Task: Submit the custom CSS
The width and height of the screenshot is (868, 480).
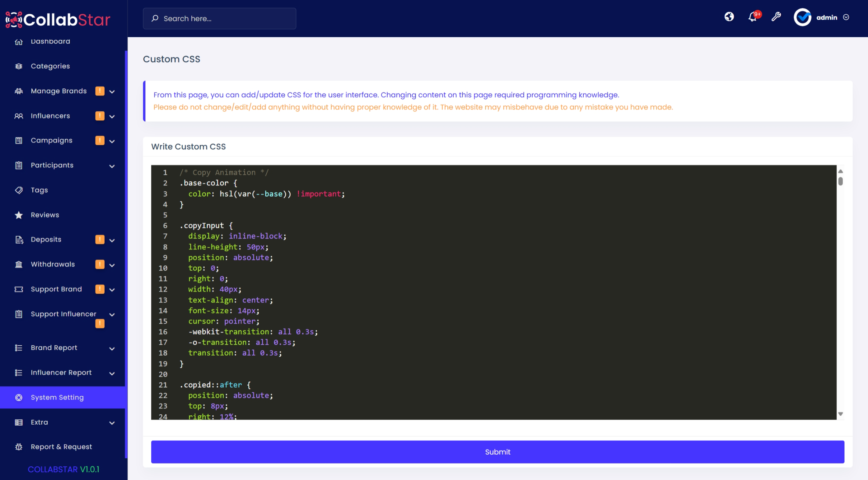Action: pyautogui.click(x=497, y=452)
